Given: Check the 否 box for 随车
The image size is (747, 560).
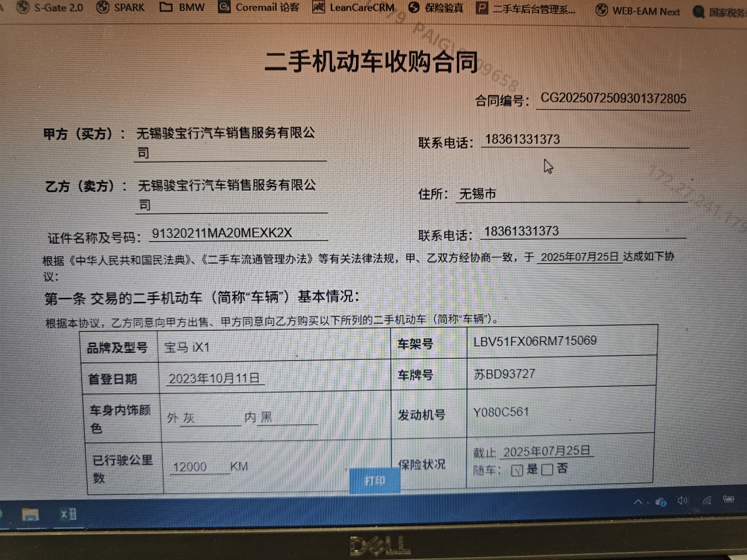Looking at the screenshot, I should pyautogui.click(x=547, y=470).
